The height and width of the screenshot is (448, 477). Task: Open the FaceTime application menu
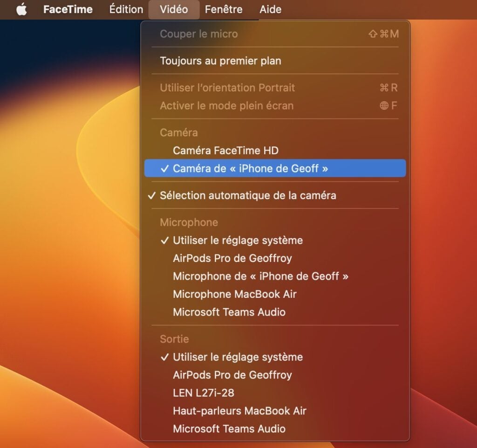coord(68,9)
